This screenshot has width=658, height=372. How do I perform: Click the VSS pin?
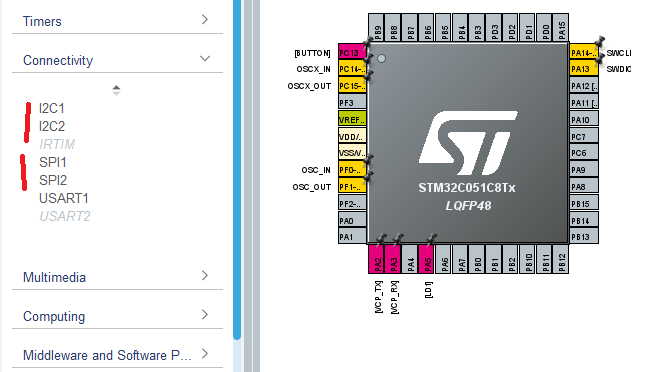[352, 153]
